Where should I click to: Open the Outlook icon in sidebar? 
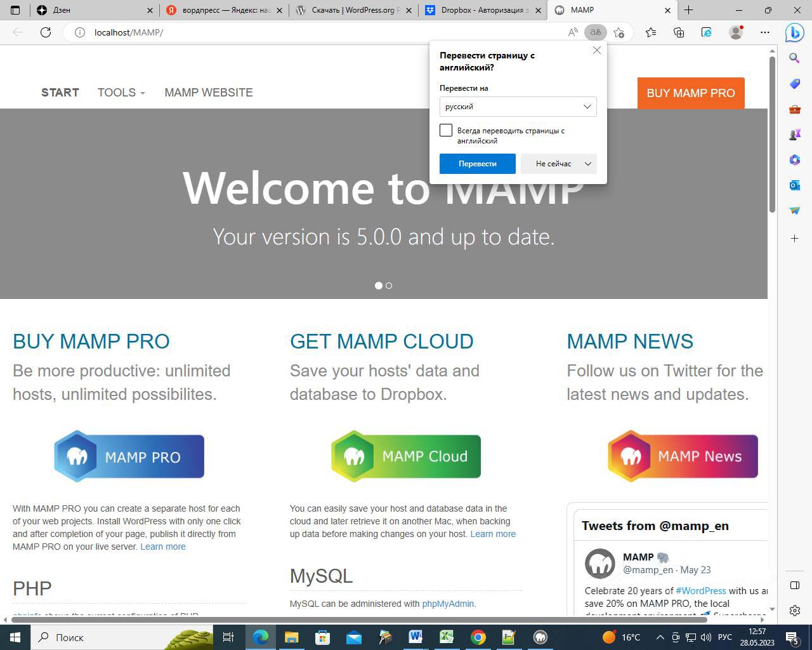[x=794, y=185]
